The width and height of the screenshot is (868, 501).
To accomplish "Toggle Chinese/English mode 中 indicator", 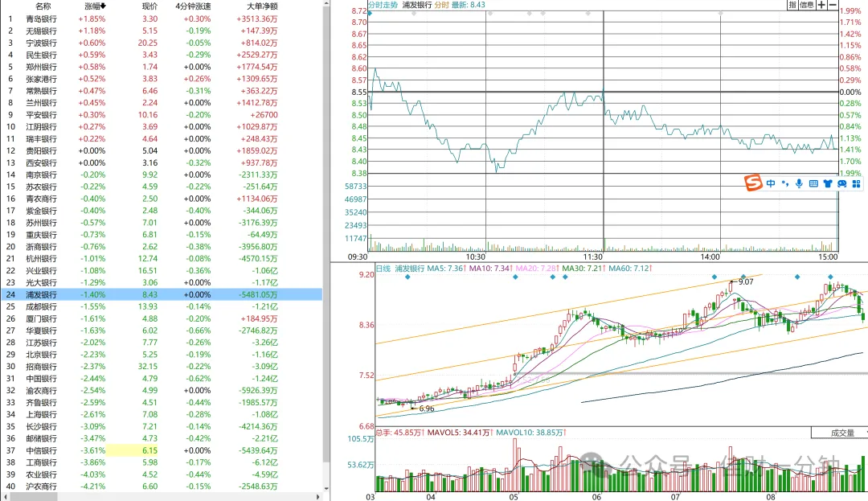I will [x=771, y=183].
